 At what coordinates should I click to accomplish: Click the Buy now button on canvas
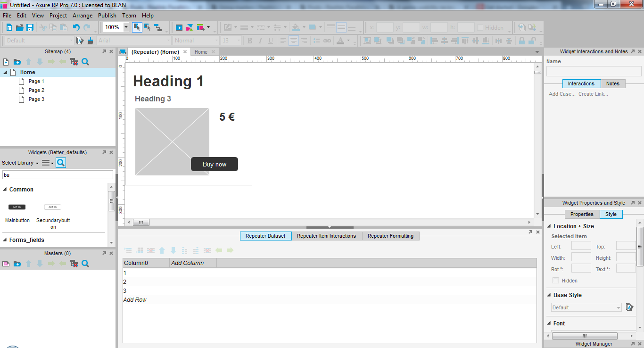coord(215,164)
